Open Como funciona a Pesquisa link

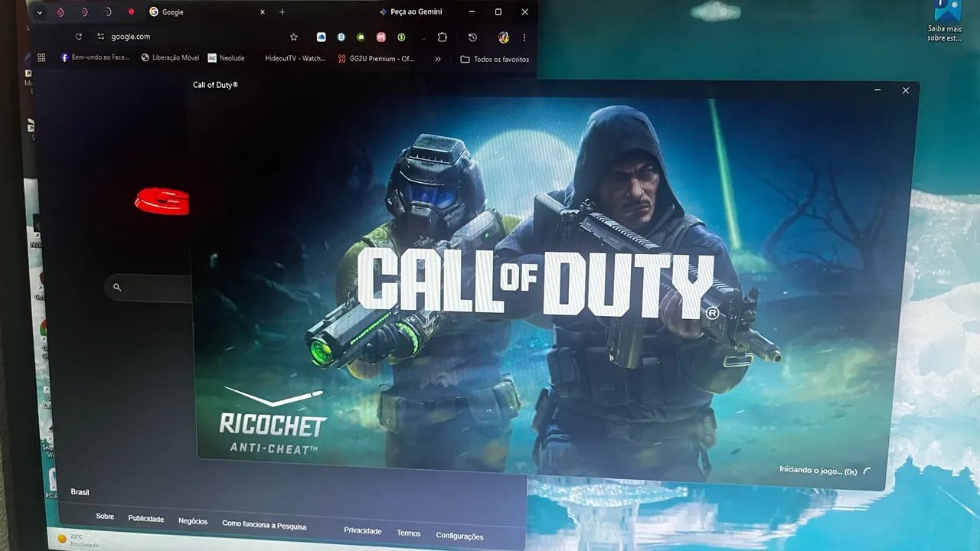point(264,526)
